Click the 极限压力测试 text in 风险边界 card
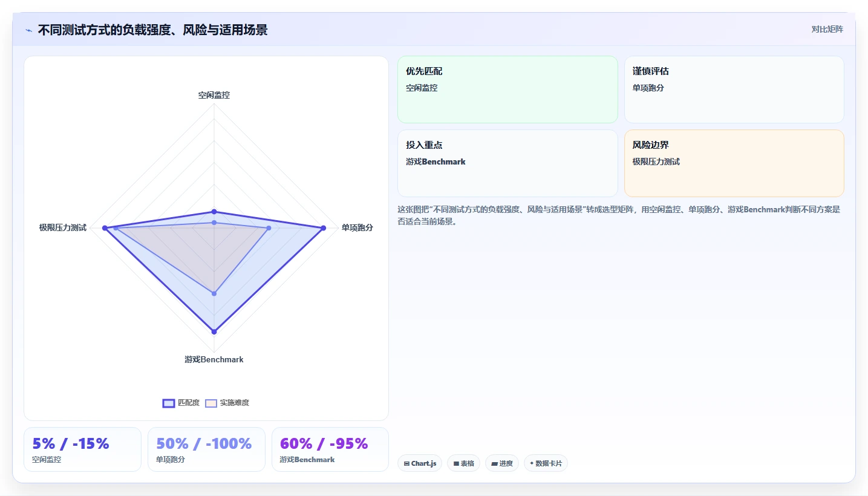Screen dimensions: 868x496 [656, 162]
